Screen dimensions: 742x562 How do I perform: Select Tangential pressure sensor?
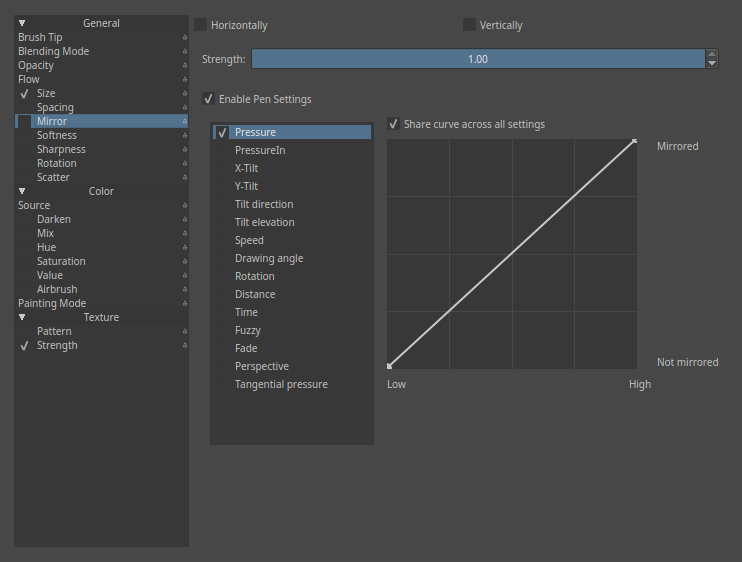(281, 384)
